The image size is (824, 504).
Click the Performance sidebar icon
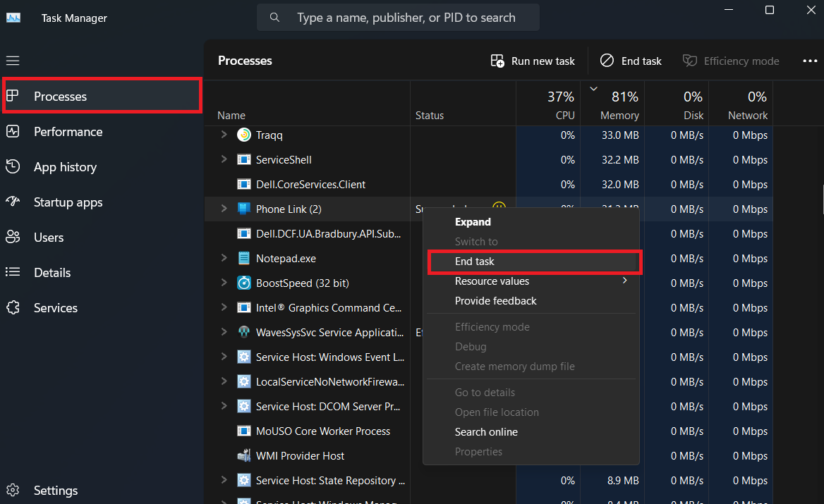tap(13, 131)
